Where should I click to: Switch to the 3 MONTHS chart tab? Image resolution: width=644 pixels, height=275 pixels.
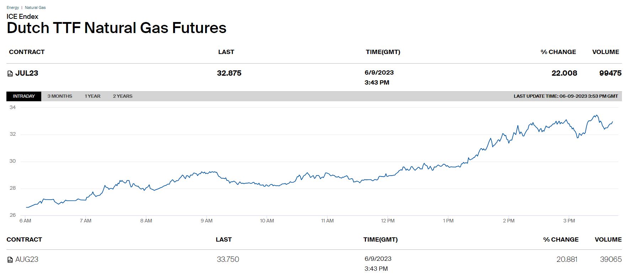pyautogui.click(x=60, y=96)
